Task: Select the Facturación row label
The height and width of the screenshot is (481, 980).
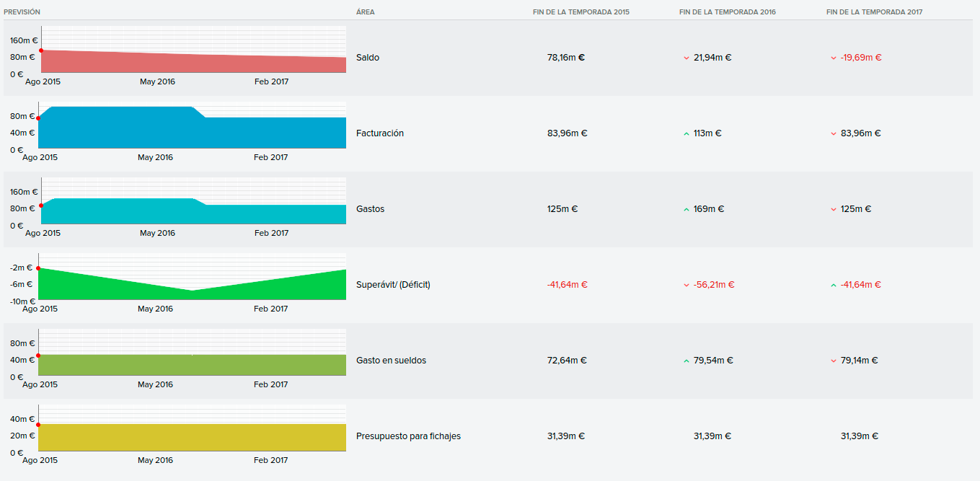Action: click(380, 133)
